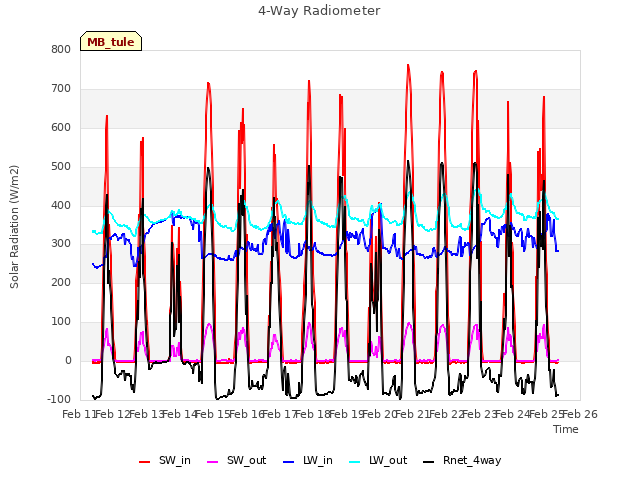Click the 600 y-axis tick label
640x480 pixels.
[61, 128]
